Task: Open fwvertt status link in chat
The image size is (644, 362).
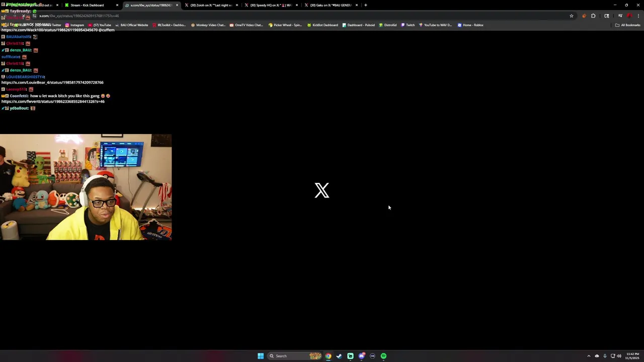Action: [53, 102]
